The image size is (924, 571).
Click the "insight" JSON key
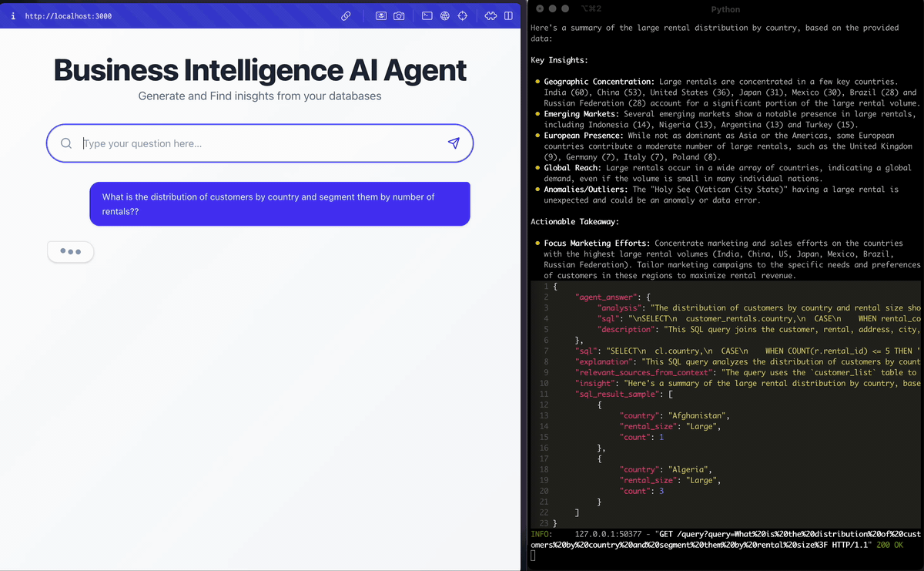pos(597,383)
